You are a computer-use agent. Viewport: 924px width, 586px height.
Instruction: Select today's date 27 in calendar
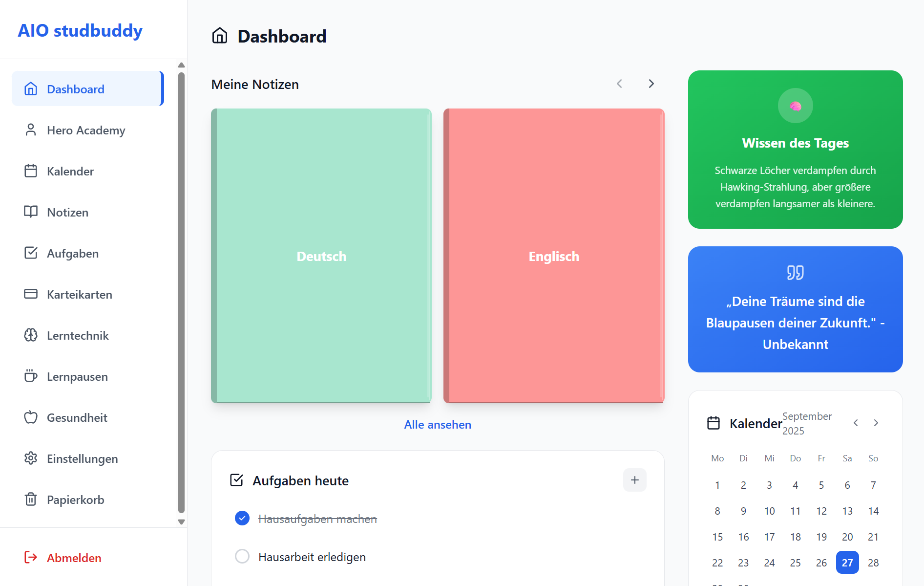(847, 563)
